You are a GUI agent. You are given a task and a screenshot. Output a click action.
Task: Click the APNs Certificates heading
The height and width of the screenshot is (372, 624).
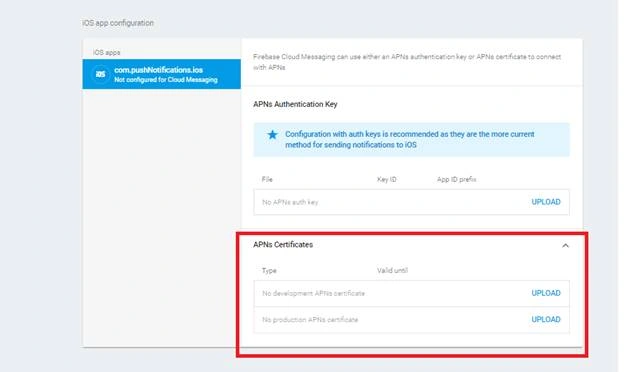pos(283,245)
